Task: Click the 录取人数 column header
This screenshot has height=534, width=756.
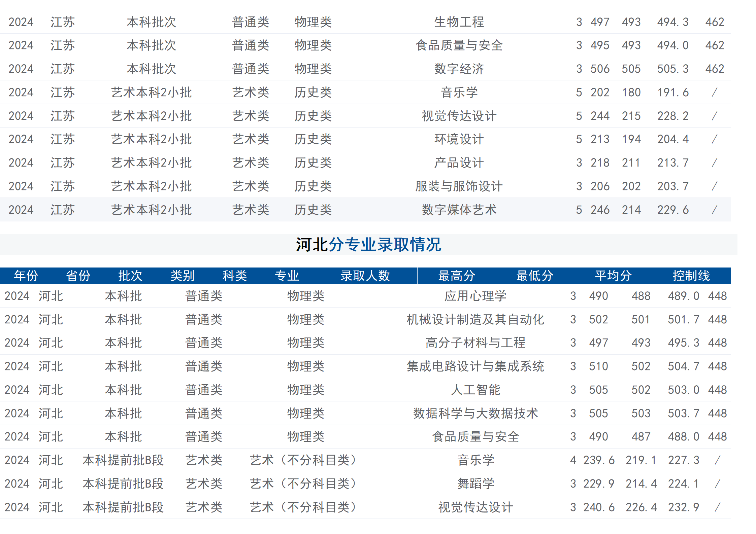Action: point(365,275)
